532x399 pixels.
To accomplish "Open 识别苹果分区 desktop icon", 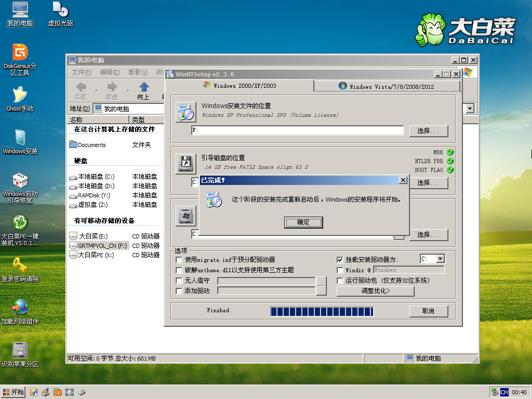I will pyautogui.click(x=20, y=351).
